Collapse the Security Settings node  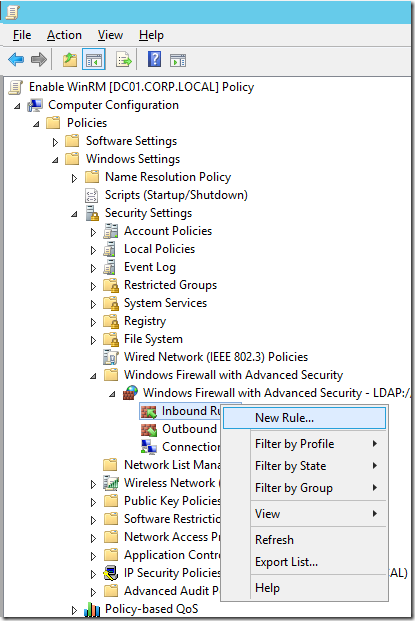click(74, 214)
